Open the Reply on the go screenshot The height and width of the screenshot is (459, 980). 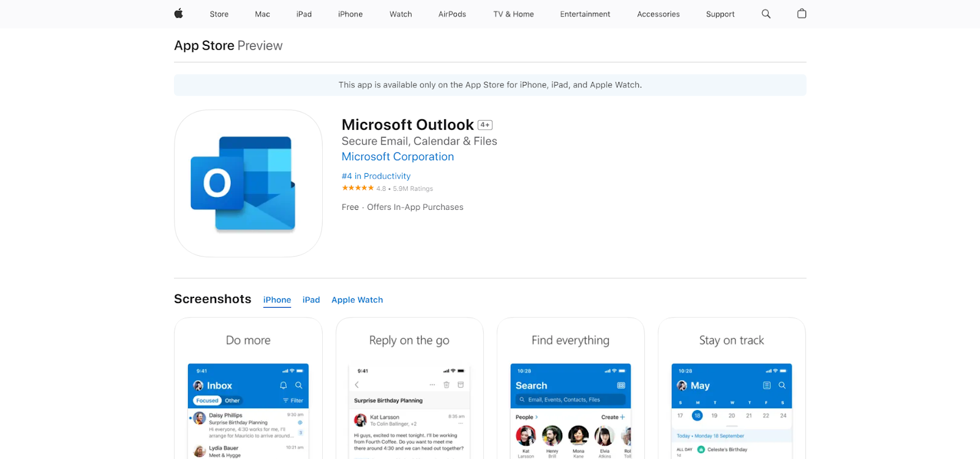point(409,388)
